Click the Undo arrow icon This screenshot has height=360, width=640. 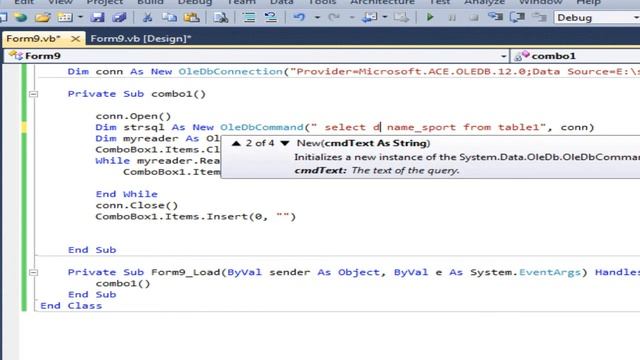pyautogui.click(x=299, y=18)
